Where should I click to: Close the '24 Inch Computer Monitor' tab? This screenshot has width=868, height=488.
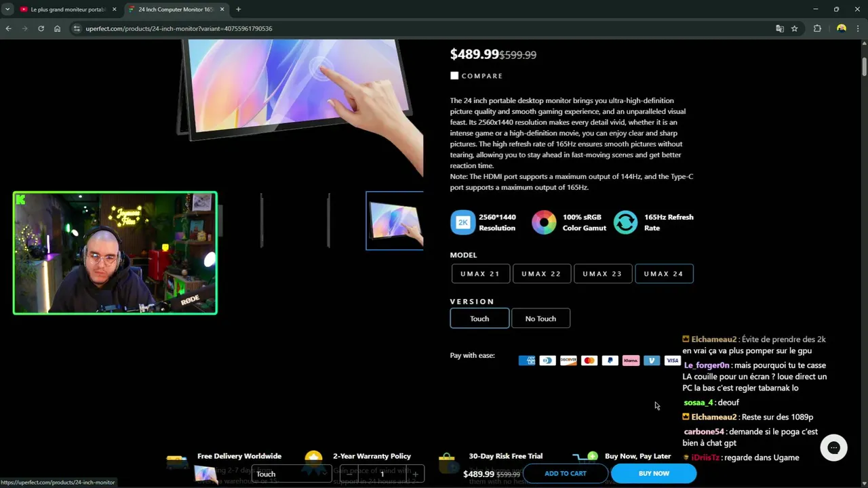pyautogui.click(x=222, y=9)
